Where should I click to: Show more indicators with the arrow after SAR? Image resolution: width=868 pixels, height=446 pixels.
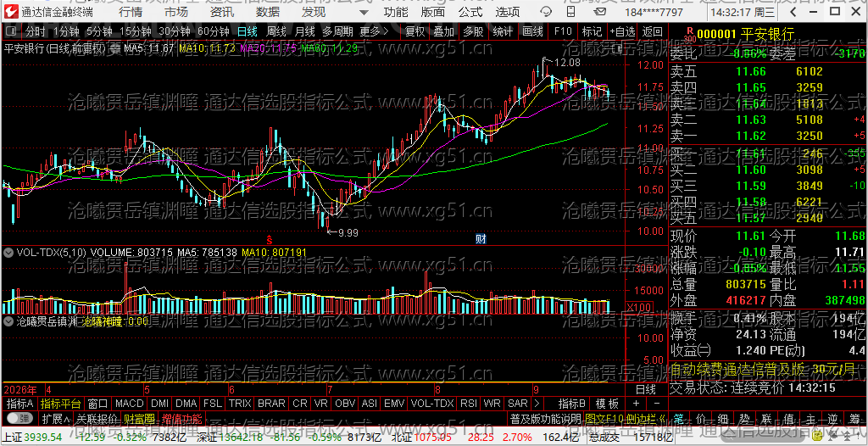point(536,403)
